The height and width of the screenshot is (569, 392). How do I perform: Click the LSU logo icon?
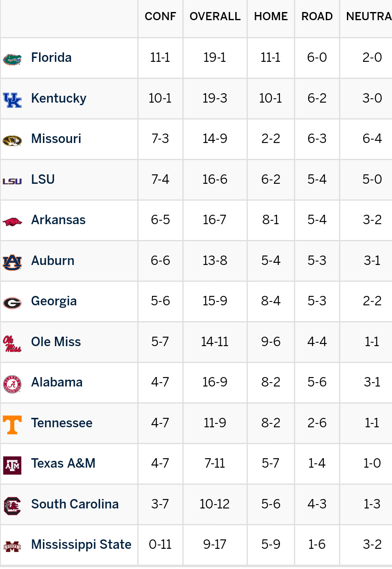point(12,181)
